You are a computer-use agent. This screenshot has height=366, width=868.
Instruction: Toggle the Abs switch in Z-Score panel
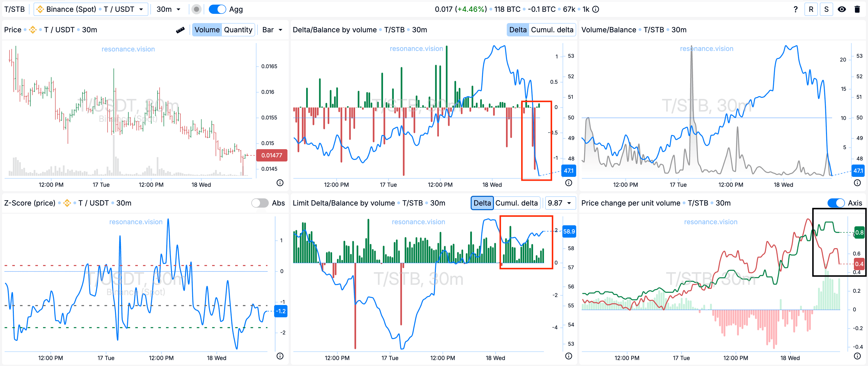(260, 203)
